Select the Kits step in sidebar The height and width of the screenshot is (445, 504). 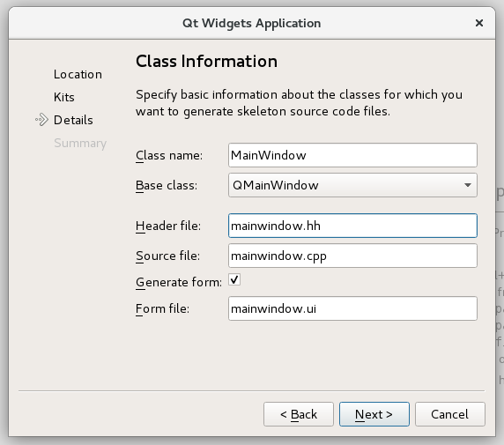pyautogui.click(x=64, y=97)
